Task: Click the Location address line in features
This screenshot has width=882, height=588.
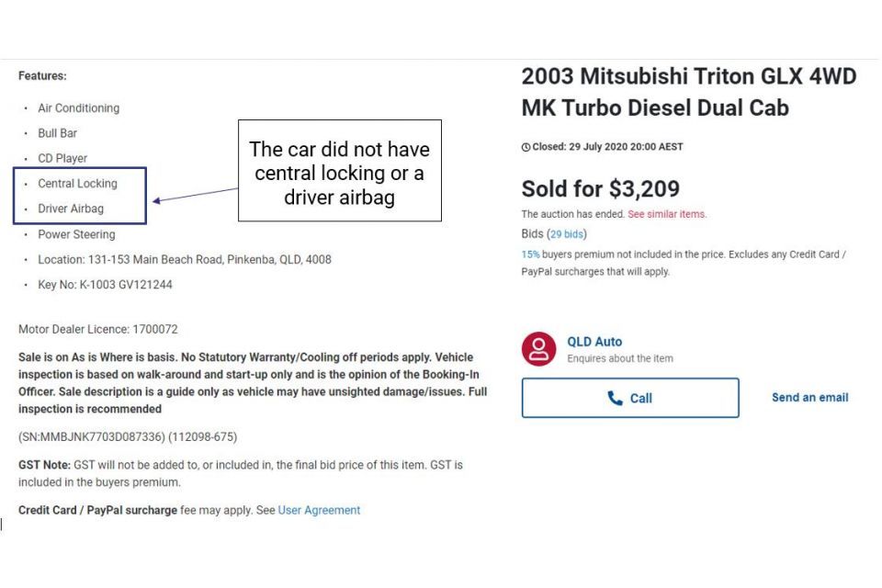Action: click(185, 260)
